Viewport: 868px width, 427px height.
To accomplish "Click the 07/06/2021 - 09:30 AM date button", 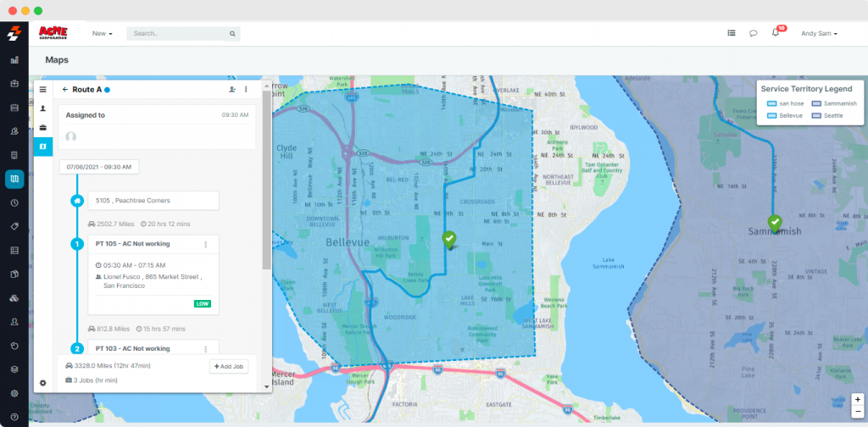I will 98,167.
